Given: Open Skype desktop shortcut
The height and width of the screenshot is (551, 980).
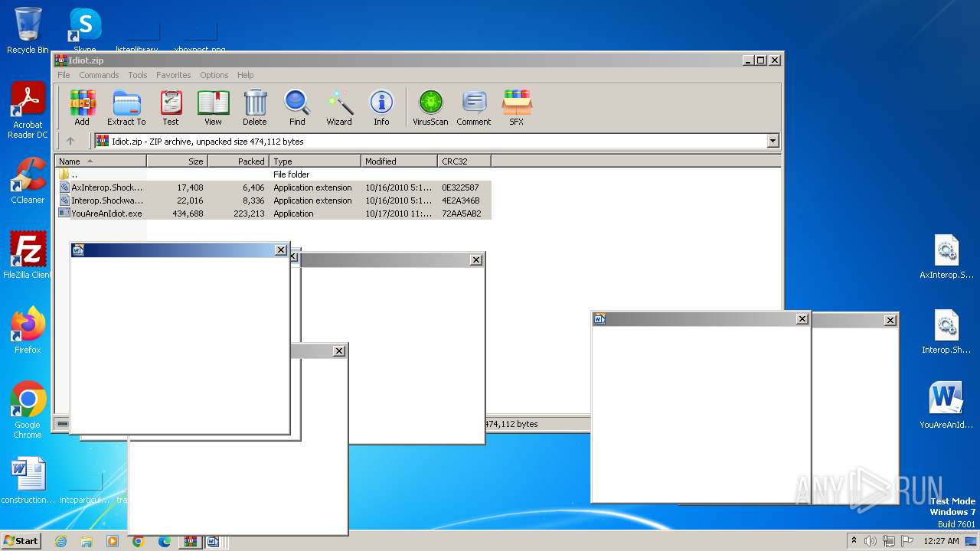Looking at the screenshot, I should pyautogui.click(x=85, y=30).
